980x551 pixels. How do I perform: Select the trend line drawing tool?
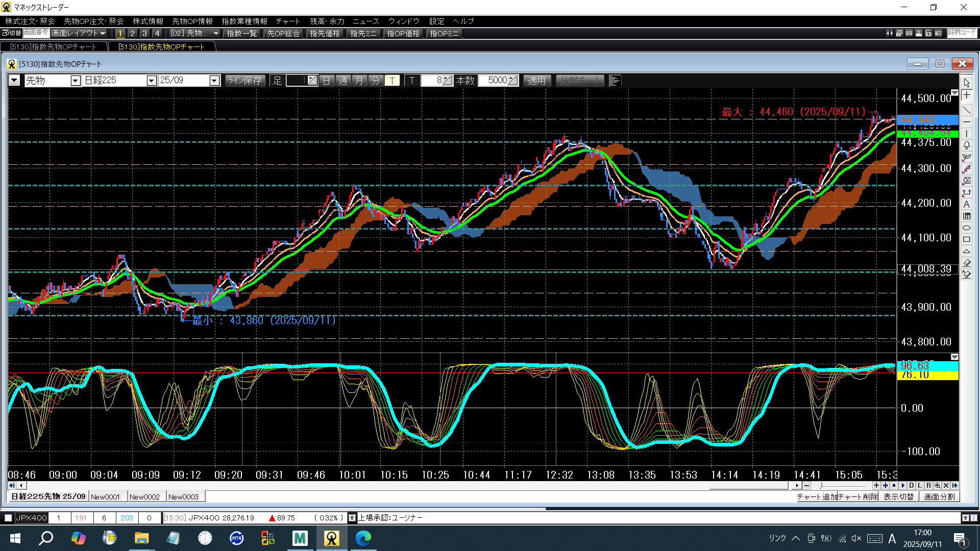[x=967, y=110]
